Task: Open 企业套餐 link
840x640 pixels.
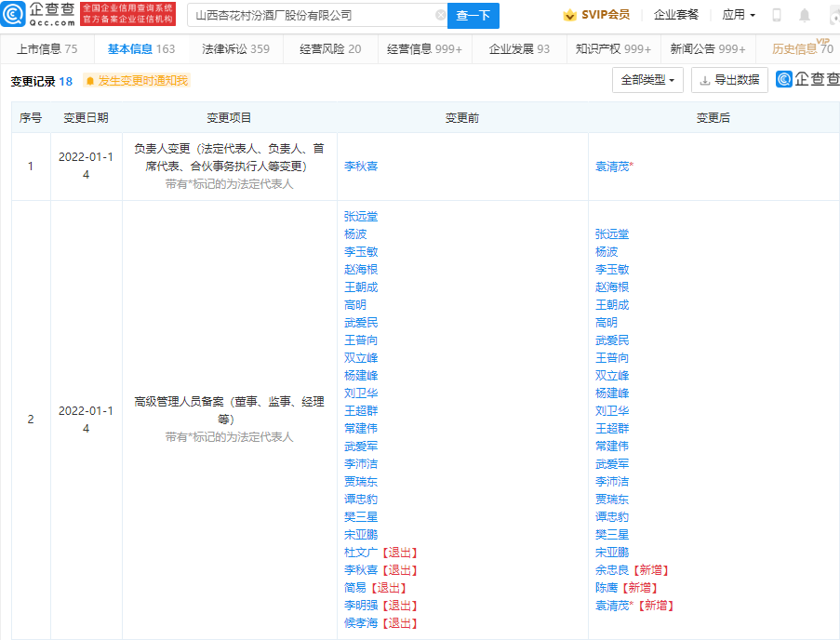Action: point(676,15)
